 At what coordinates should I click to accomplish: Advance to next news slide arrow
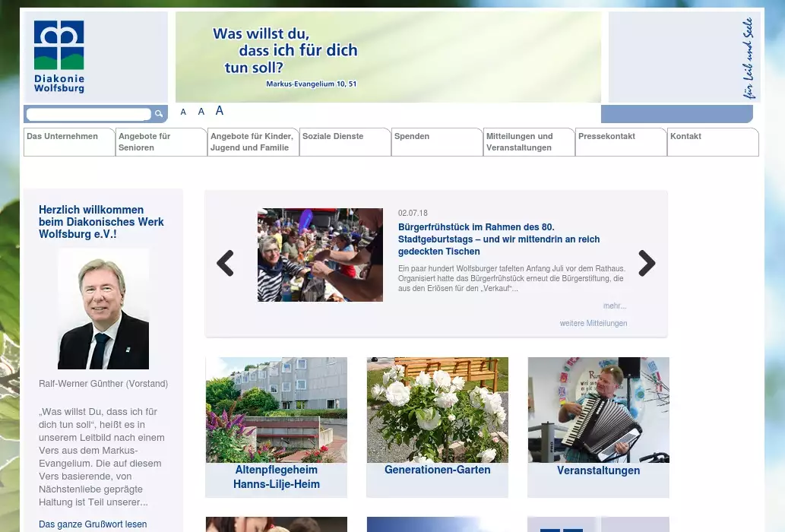647,263
